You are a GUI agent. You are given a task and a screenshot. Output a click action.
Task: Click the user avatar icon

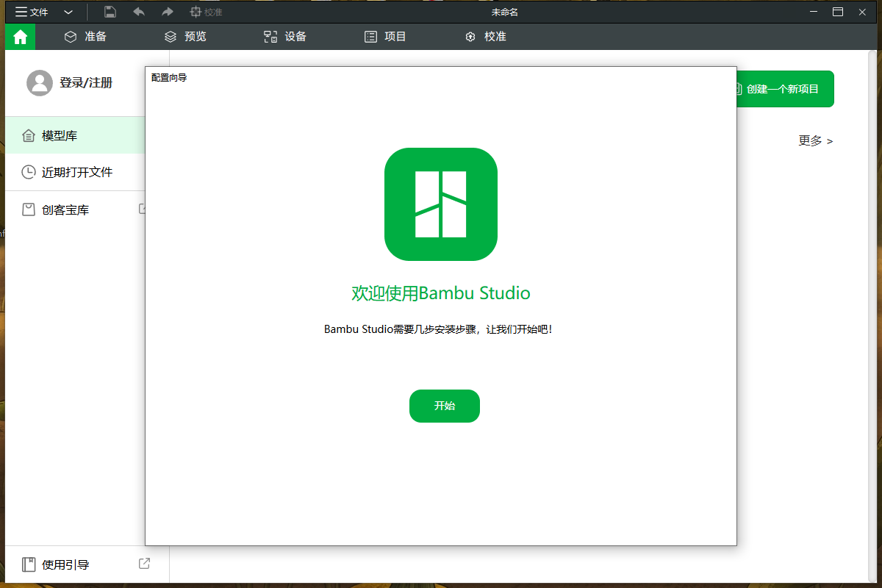click(40, 83)
